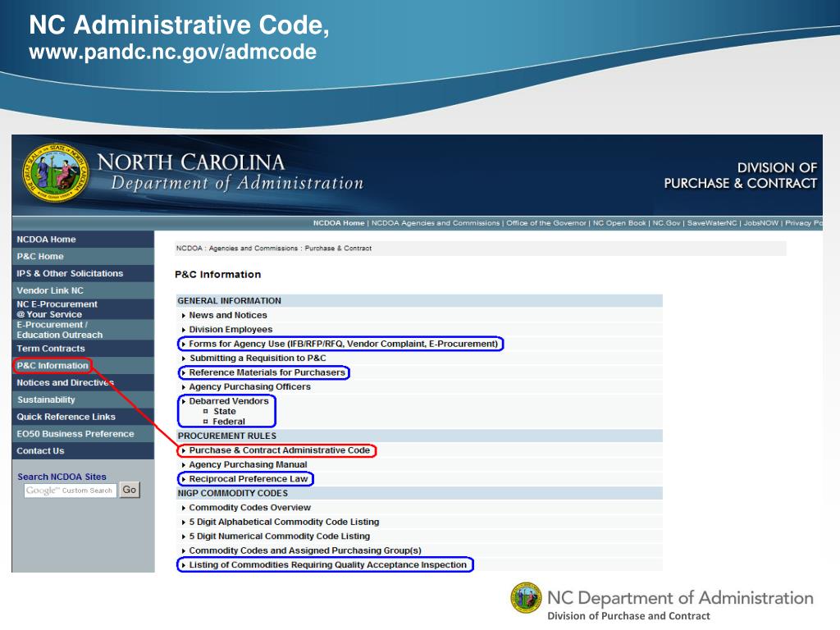Go to Sustainability sidebar item
840x630 pixels.
(x=46, y=400)
